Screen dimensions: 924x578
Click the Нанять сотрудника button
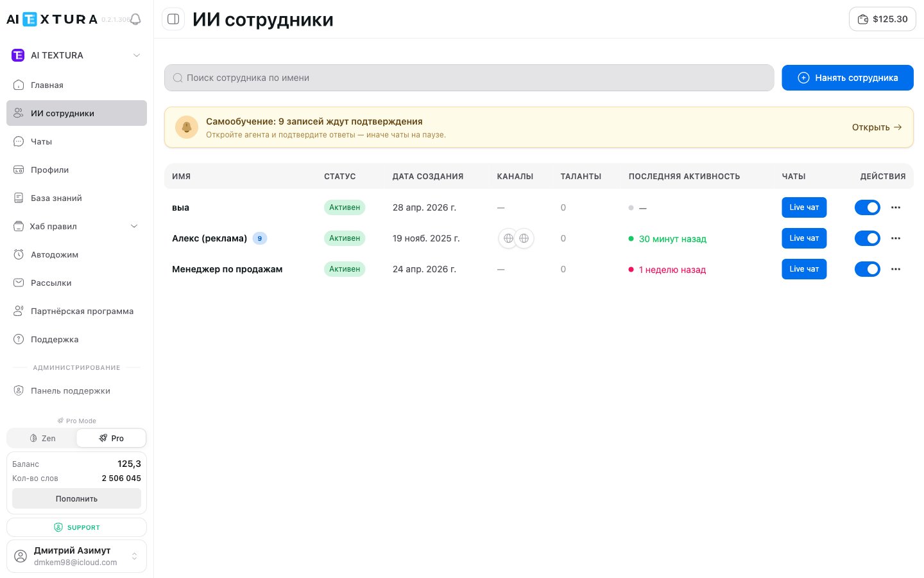coord(848,78)
